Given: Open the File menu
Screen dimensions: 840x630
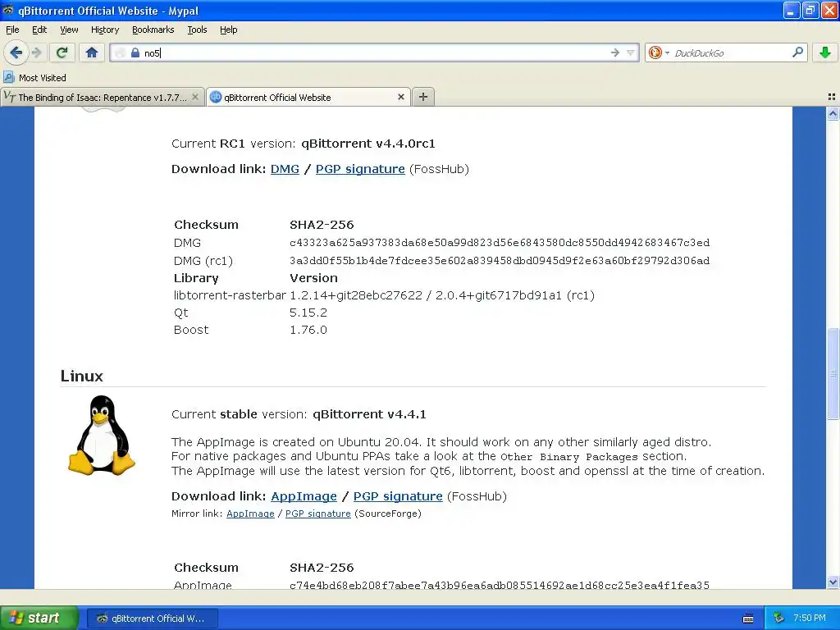Looking at the screenshot, I should (12, 30).
